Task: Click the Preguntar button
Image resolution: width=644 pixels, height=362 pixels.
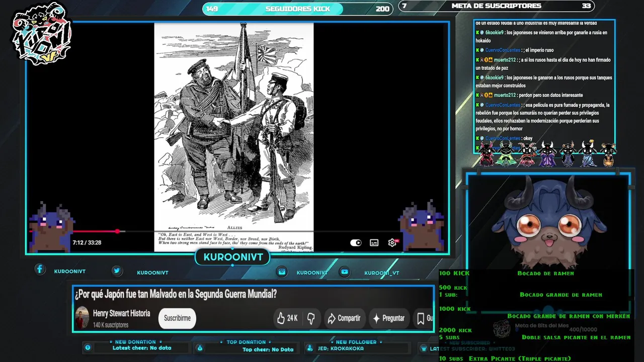Action: coord(388,318)
